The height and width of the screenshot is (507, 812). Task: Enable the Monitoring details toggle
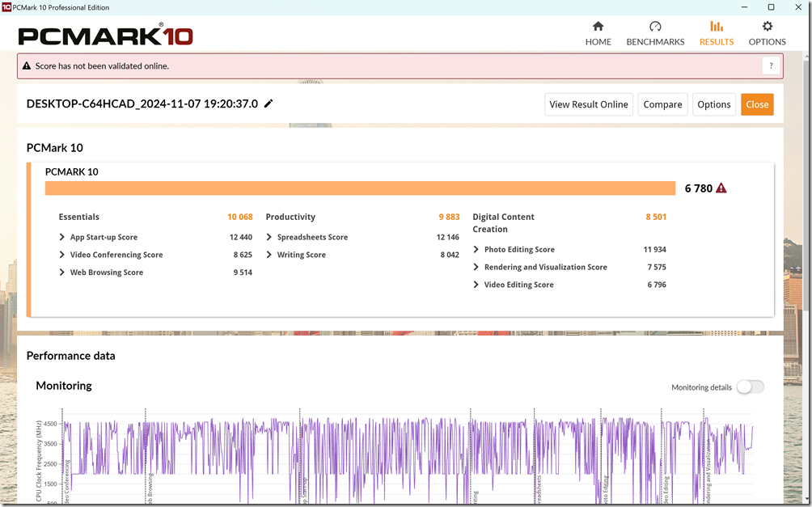(x=749, y=387)
